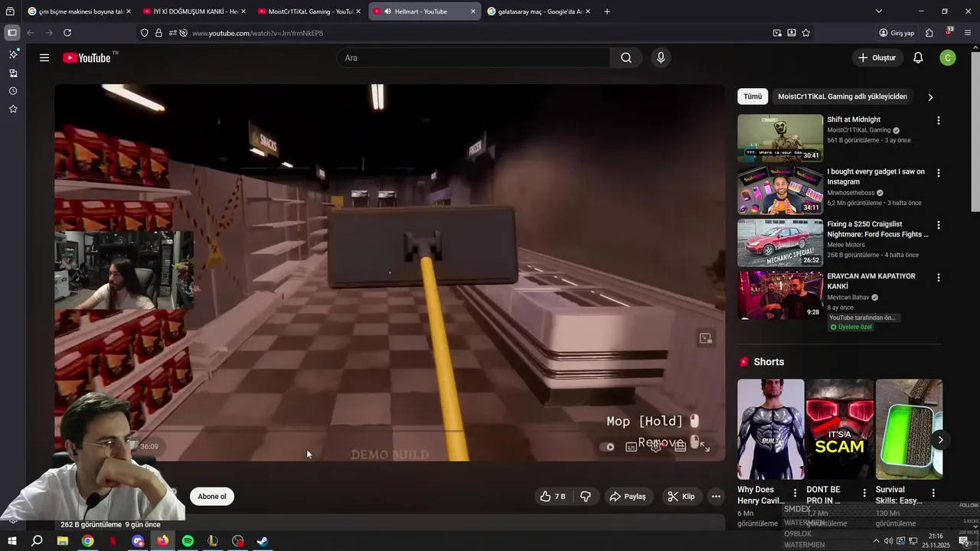Screen dimensions: 980x551
Task: Toggle the player autoplay switch
Action: (607, 447)
